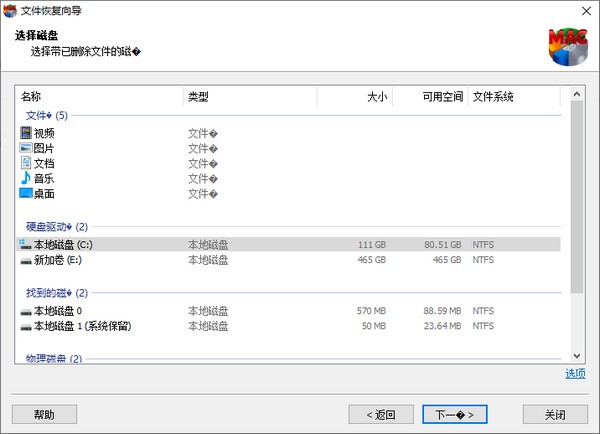Go back with the 返回 button
This screenshot has height=434, width=600.
[x=380, y=414]
